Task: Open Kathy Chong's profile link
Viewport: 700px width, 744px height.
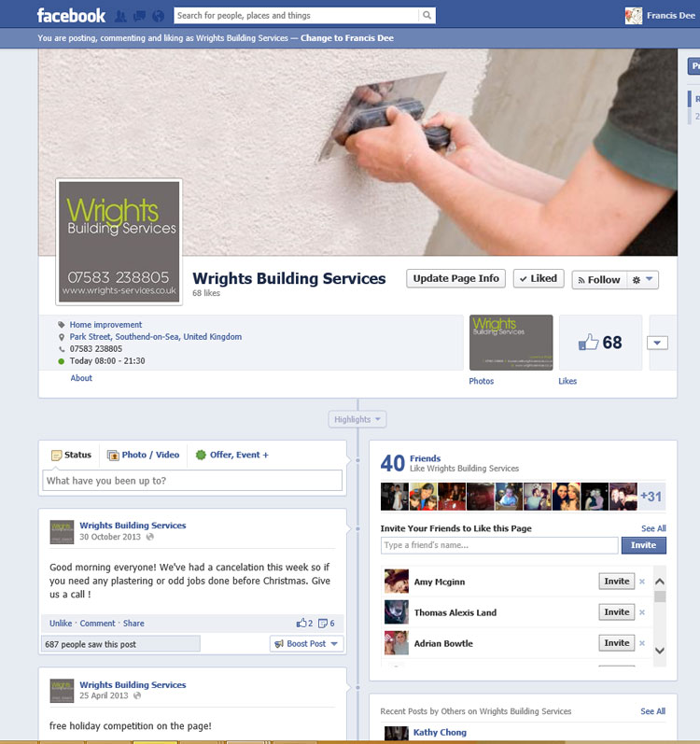Action: (x=440, y=732)
